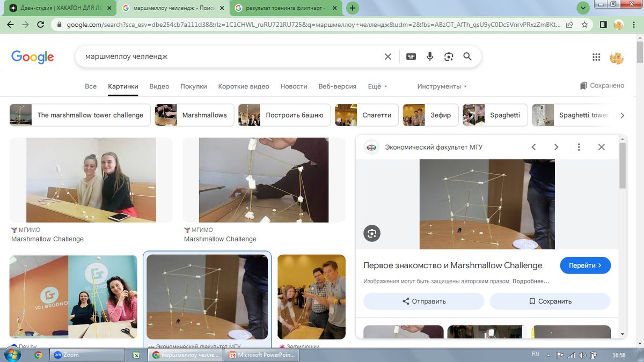Click the RU language indicator in taskbar
The width and height of the screenshot is (644, 362).
point(535,354)
